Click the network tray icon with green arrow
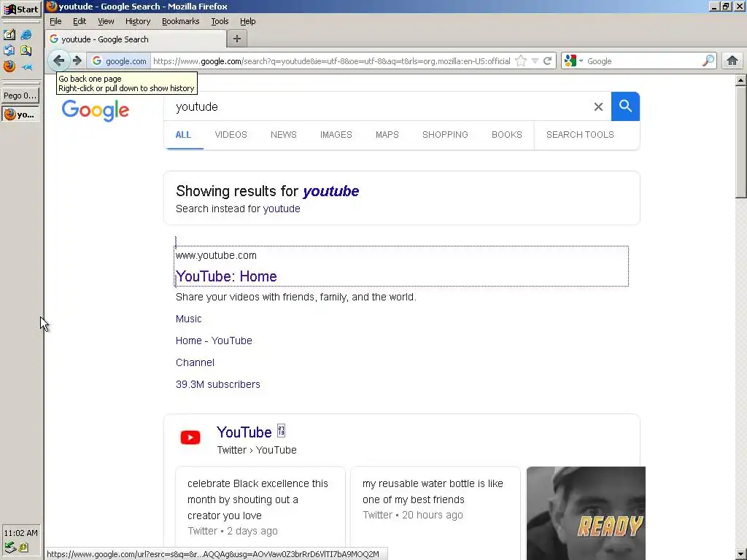Viewport: 747px width, 560px height. (x=10, y=548)
